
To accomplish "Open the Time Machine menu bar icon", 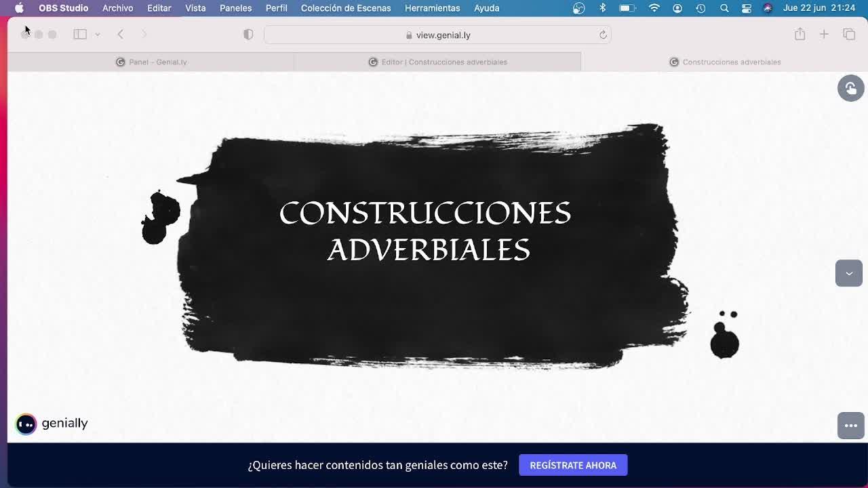I will 701,8.
